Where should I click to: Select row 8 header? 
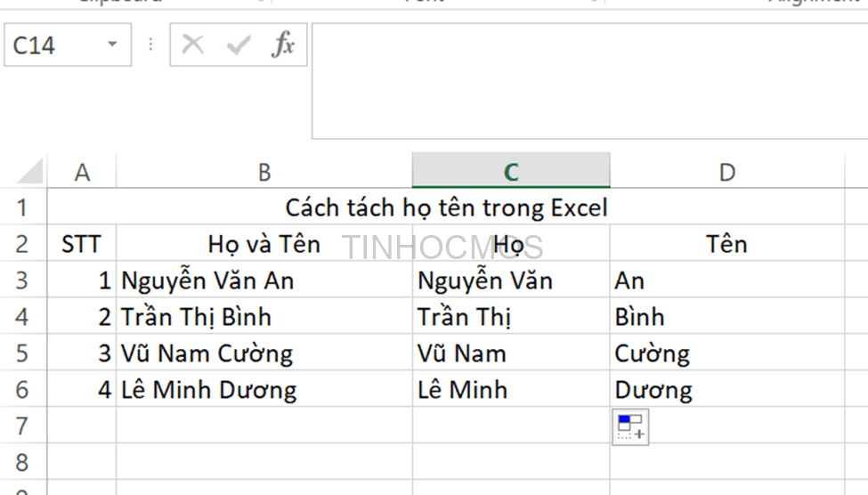point(22,462)
